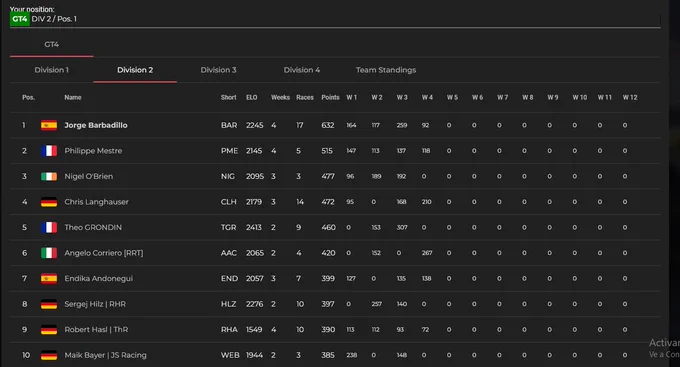Screen dimensions: 680x367
Task: Click Germany flag beside Robert Hasl
Action: [x=49, y=330]
